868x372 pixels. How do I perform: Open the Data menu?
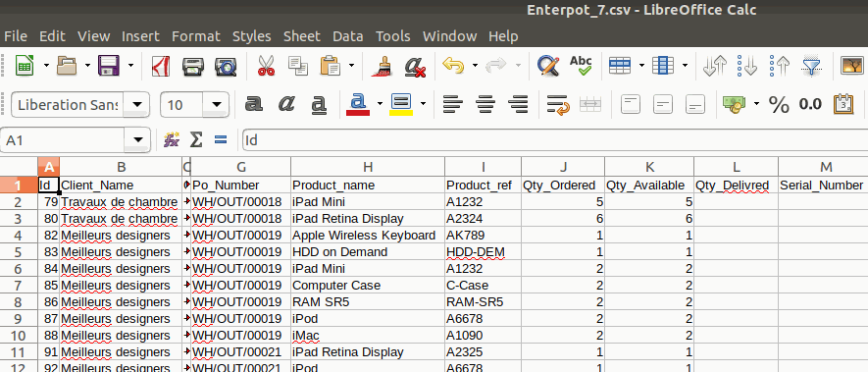pyautogui.click(x=348, y=36)
